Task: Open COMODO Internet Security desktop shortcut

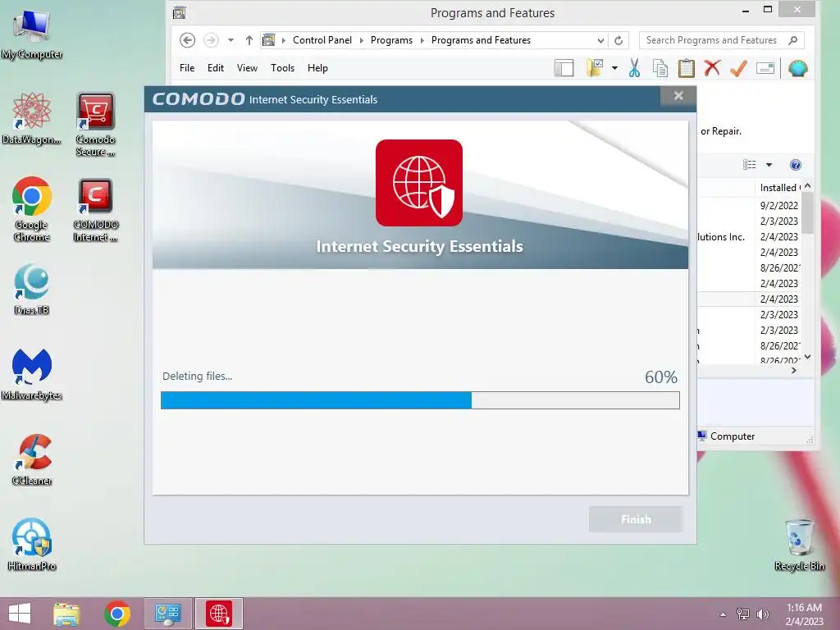Action: 95,210
